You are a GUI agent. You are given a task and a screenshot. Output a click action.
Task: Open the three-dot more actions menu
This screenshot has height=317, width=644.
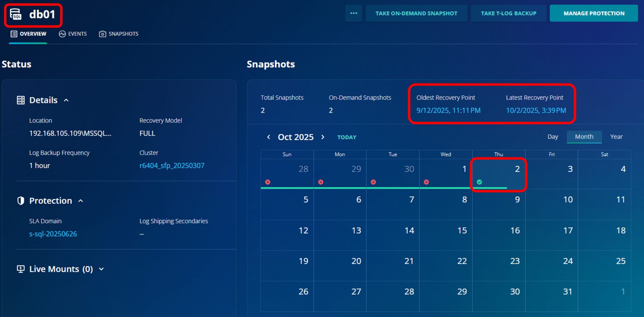pos(354,13)
